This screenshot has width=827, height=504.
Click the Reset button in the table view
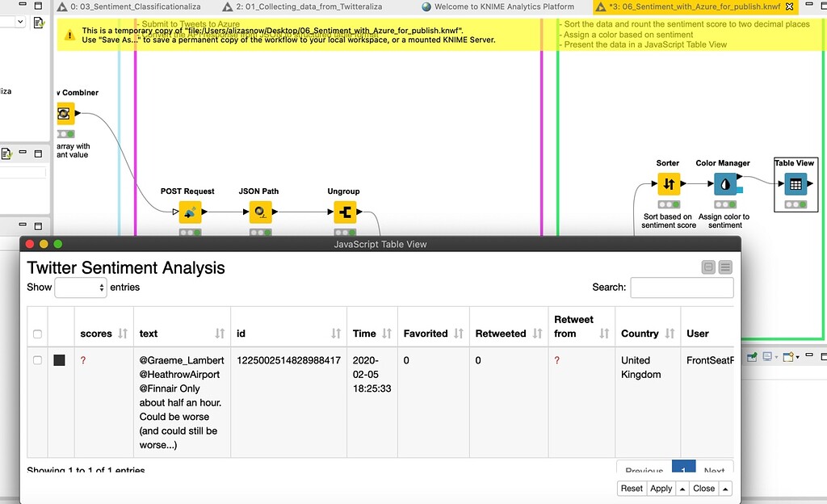tap(632, 488)
